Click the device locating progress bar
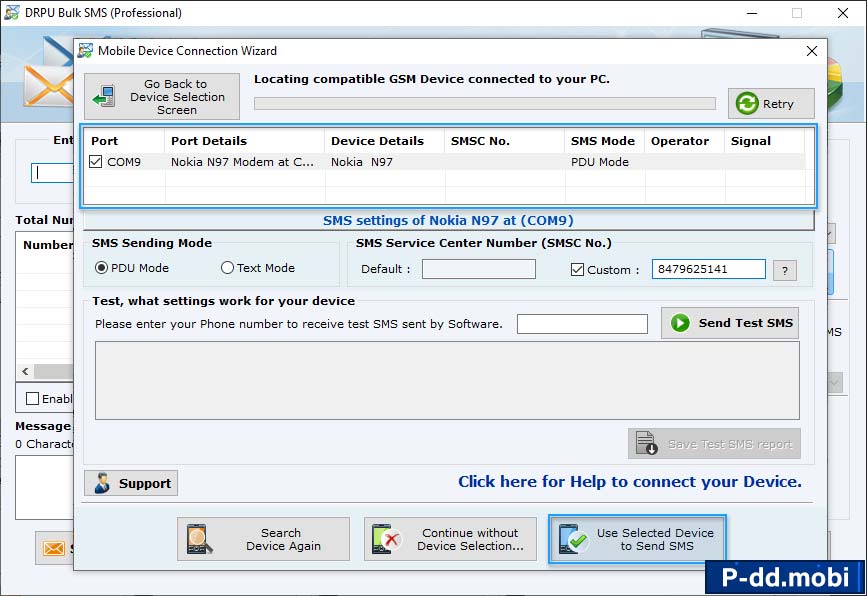 click(x=485, y=103)
